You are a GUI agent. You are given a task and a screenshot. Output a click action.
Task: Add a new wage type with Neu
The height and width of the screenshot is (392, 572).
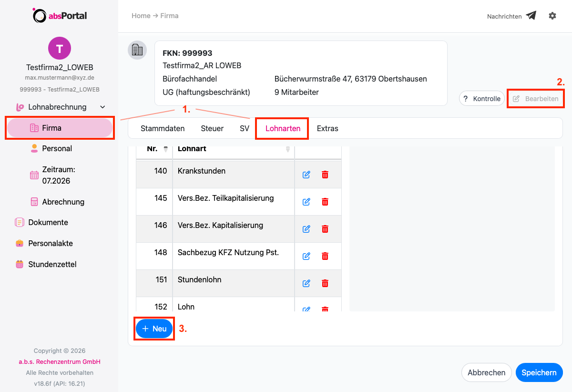pyautogui.click(x=154, y=329)
